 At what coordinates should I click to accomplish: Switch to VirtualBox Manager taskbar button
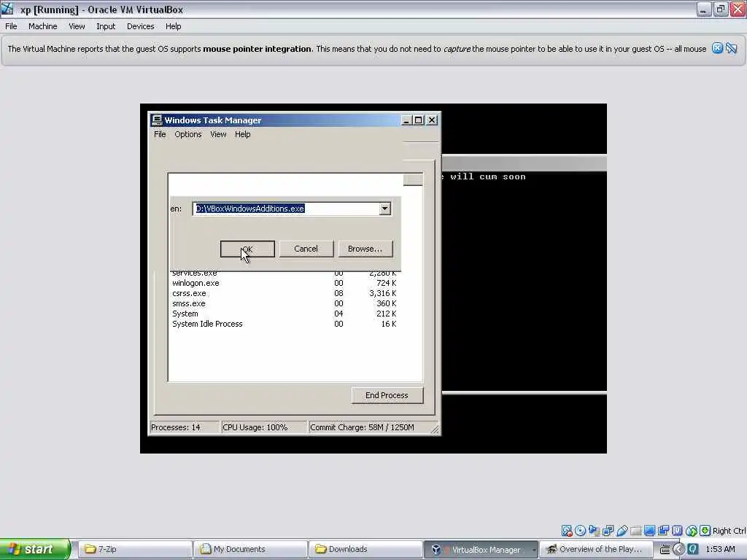tap(481, 549)
